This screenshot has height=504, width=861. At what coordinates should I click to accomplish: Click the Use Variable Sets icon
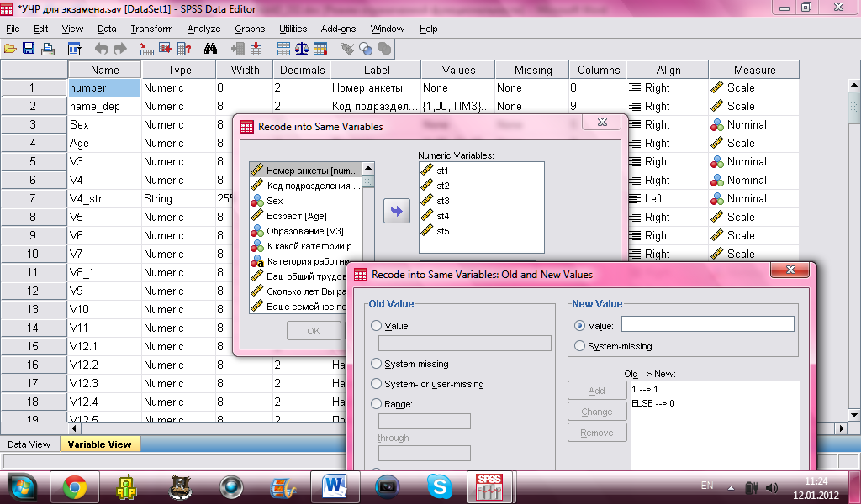[x=366, y=49]
